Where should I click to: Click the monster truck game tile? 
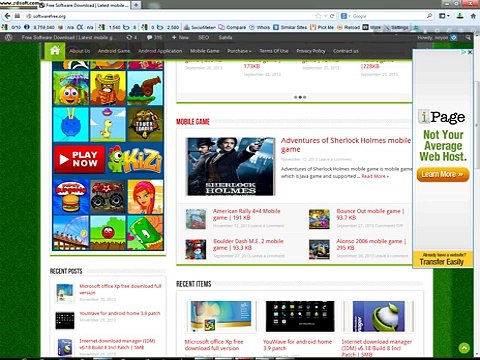(x=108, y=197)
